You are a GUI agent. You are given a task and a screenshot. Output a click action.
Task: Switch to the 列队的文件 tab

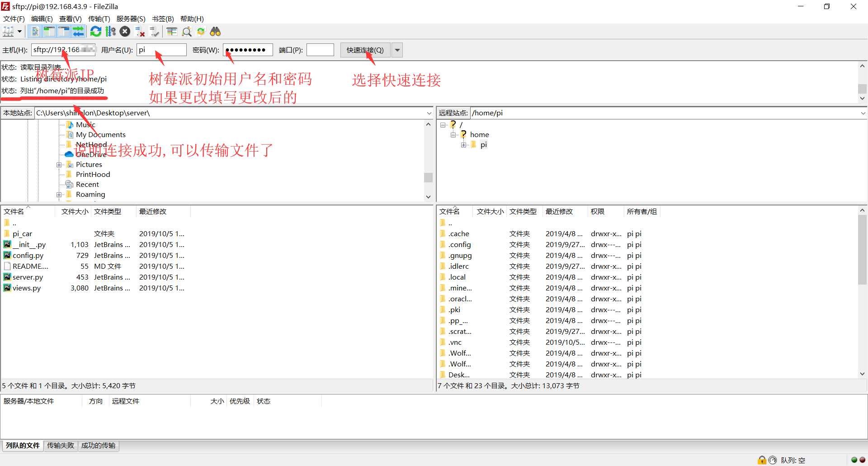(23, 446)
